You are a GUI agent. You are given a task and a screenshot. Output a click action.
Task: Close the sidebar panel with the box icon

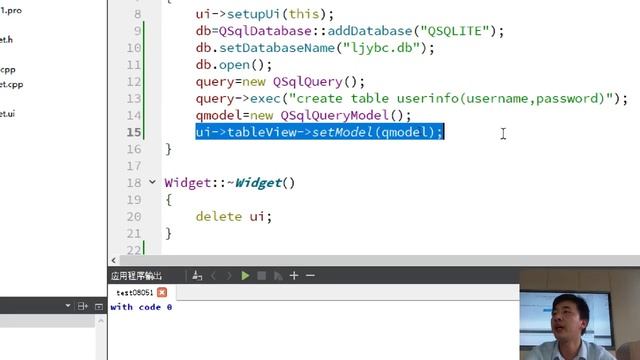click(x=99, y=306)
